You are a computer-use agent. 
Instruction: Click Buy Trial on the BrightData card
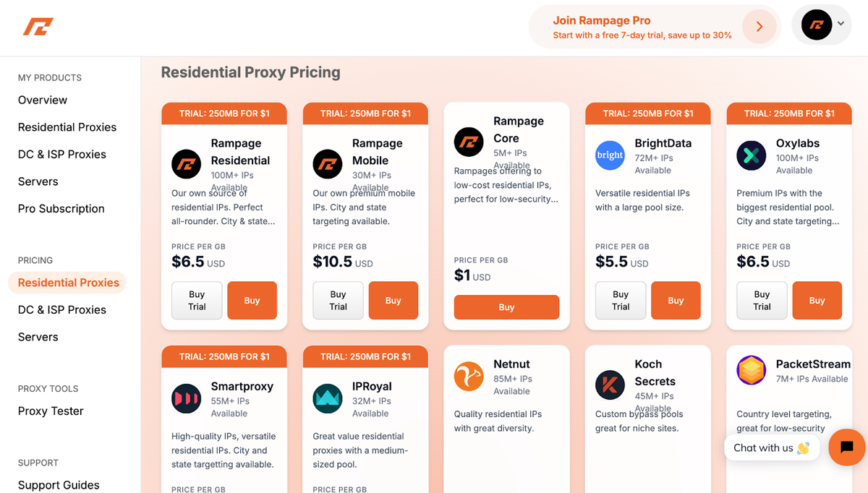pyautogui.click(x=620, y=300)
